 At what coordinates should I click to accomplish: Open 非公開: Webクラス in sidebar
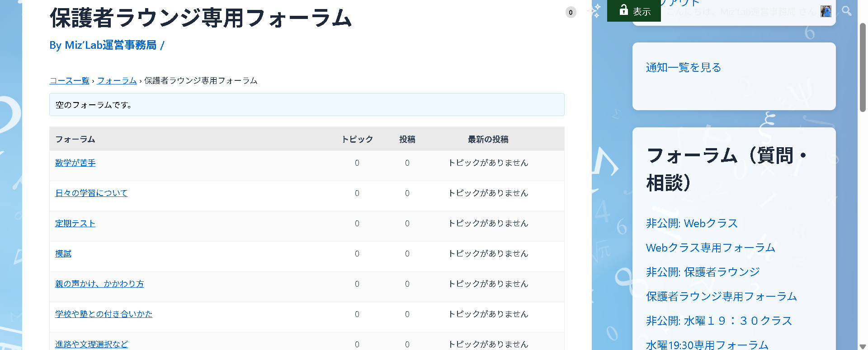point(692,223)
